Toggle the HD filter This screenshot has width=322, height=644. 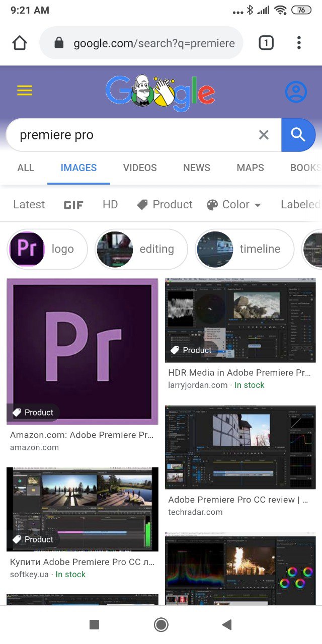point(110,205)
